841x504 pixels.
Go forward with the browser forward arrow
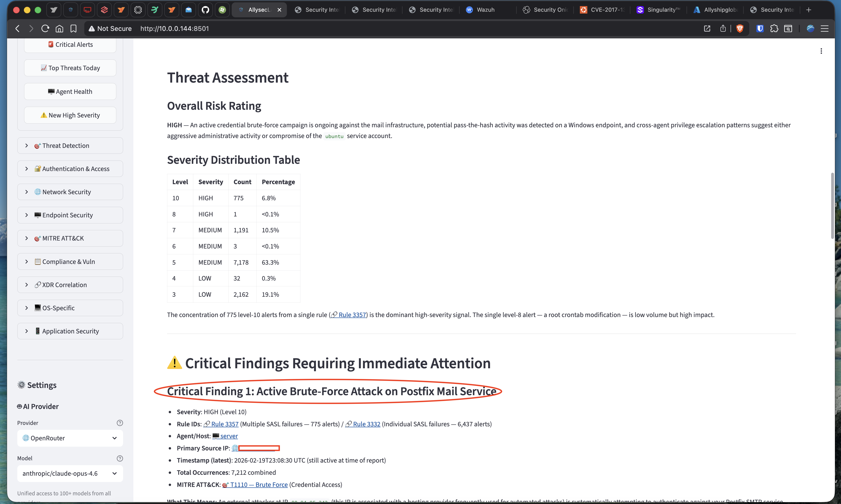click(31, 29)
